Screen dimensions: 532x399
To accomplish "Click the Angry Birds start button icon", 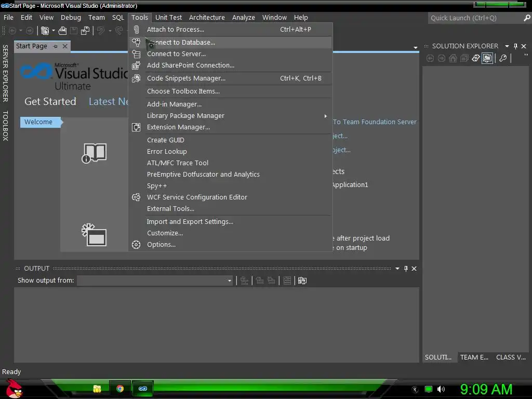I will coord(14,389).
